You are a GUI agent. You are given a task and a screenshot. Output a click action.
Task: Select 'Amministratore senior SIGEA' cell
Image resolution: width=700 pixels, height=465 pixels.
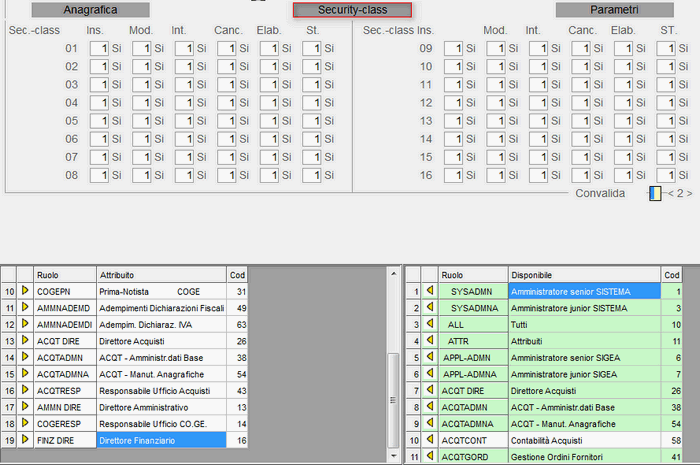coord(584,357)
